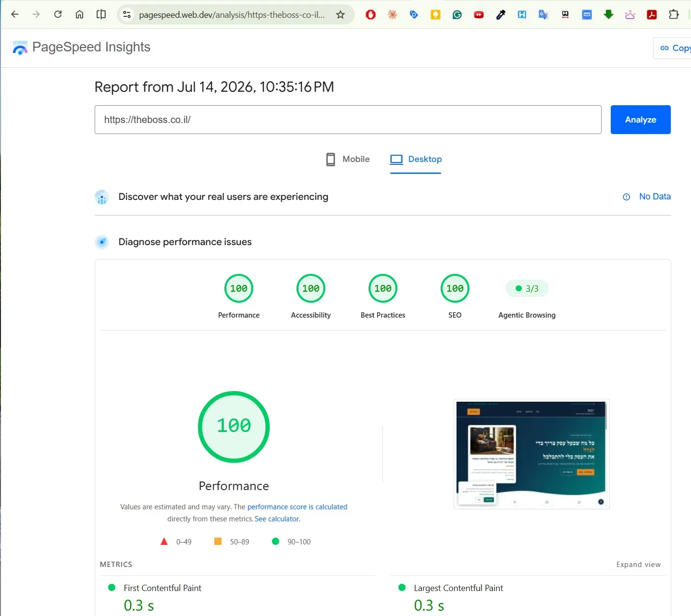Open the red video fast-forward extension

479,15
